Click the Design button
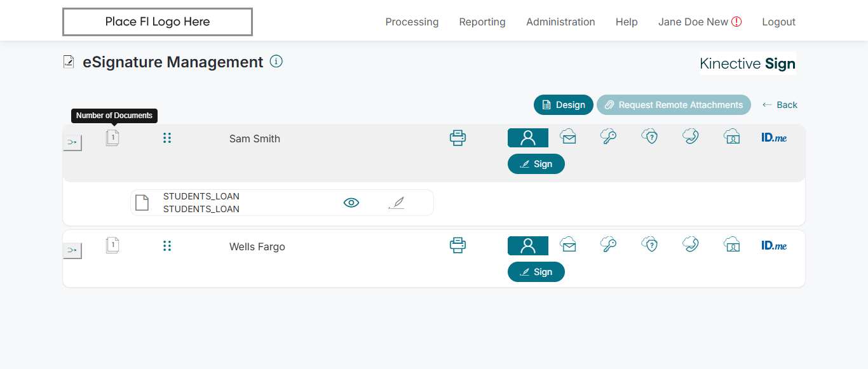Screen dimensions: 868x369 pos(564,105)
